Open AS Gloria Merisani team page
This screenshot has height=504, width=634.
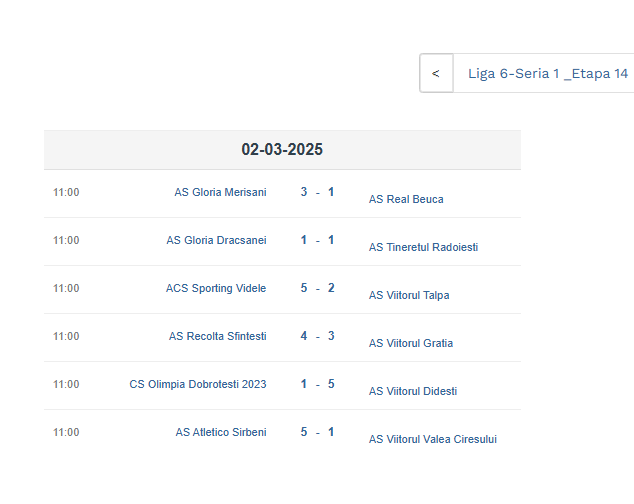click(x=220, y=192)
